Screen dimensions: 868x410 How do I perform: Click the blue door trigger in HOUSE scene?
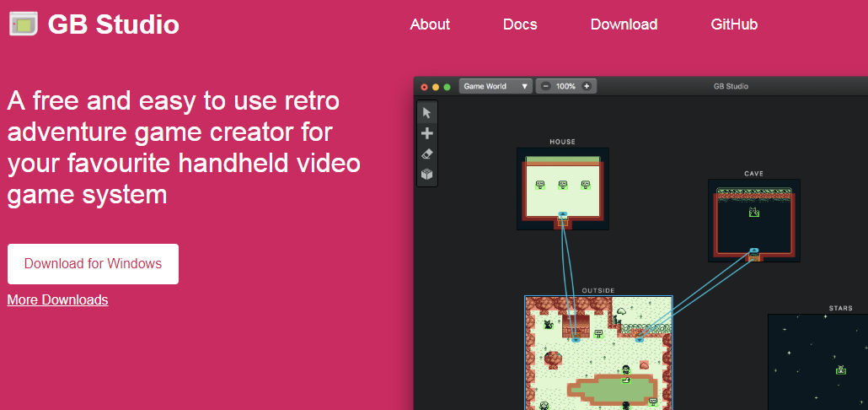[x=563, y=214]
